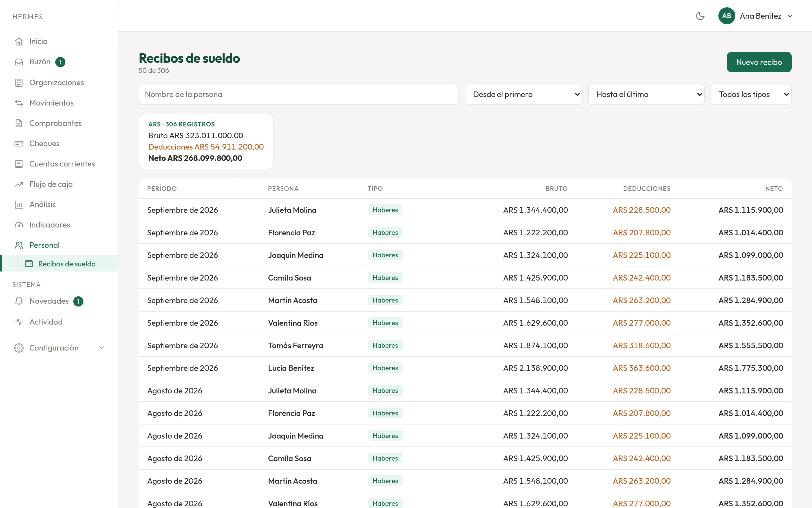Click the Neto ARS 268.099.800,00 total

(x=195, y=158)
